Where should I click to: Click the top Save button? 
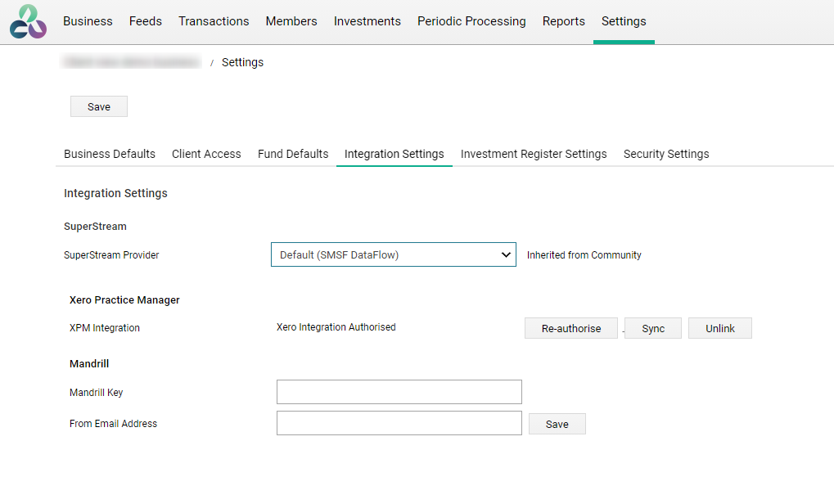(x=99, y=106)
